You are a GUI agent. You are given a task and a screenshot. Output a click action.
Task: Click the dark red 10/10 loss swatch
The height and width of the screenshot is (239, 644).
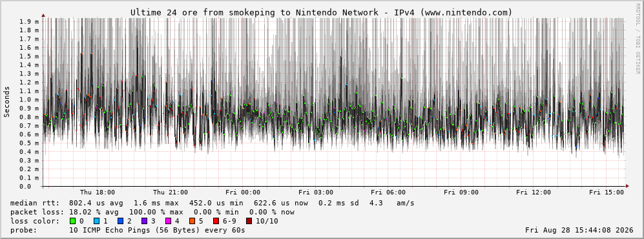click(249, 221)
